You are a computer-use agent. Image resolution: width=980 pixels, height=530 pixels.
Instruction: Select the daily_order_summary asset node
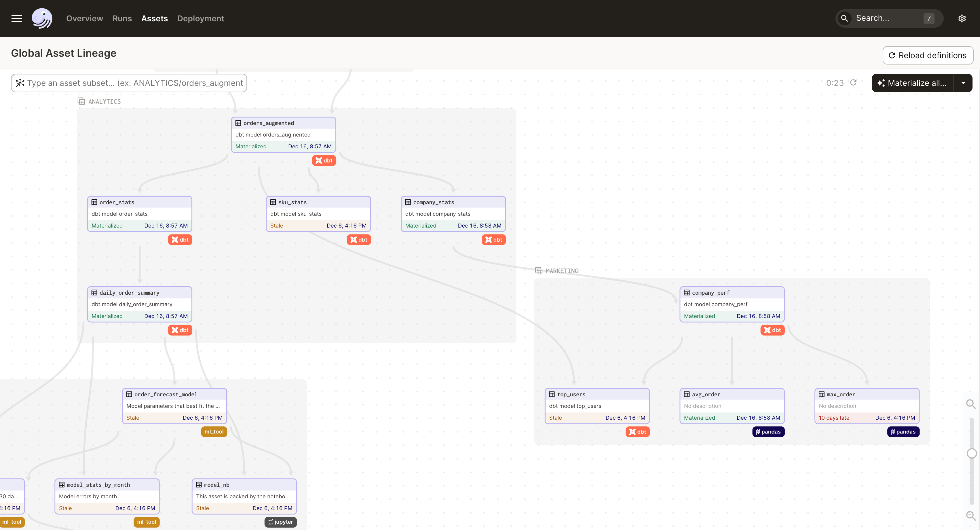click(x=140, y=304)
